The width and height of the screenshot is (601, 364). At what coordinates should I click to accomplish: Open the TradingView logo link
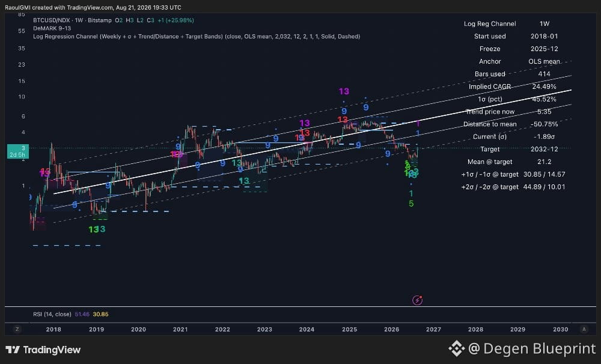[x=43, y=350]
